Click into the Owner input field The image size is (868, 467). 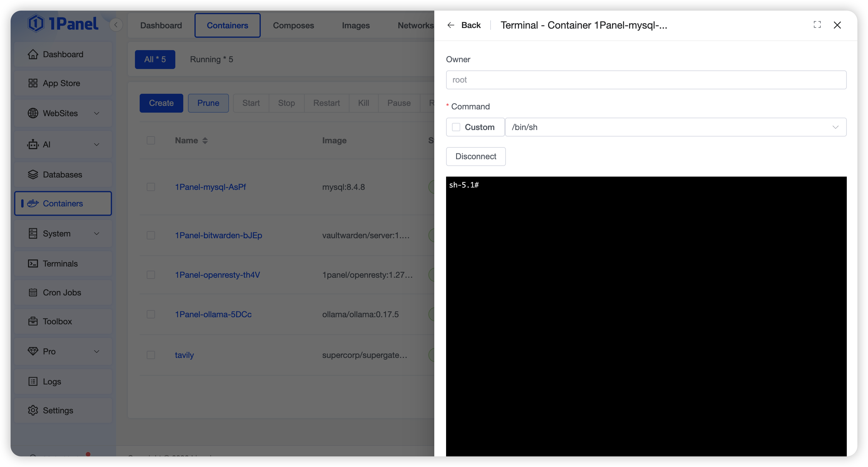tap(646, 80)
